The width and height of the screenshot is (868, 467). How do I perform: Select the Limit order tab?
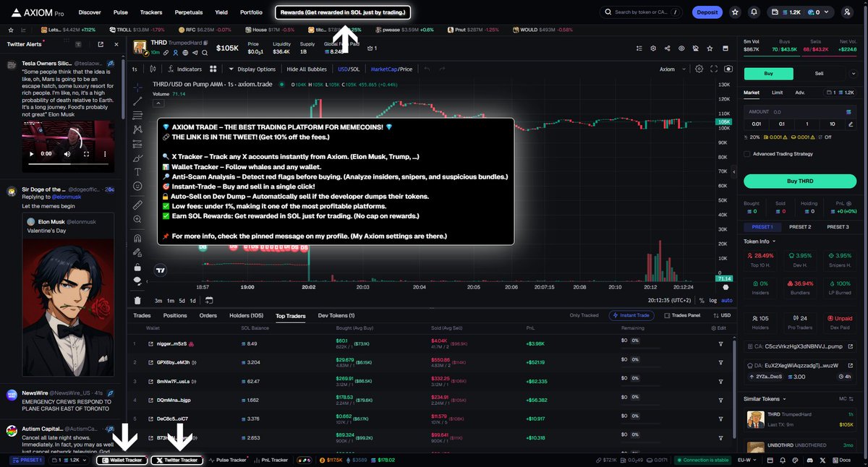point(777,93)
